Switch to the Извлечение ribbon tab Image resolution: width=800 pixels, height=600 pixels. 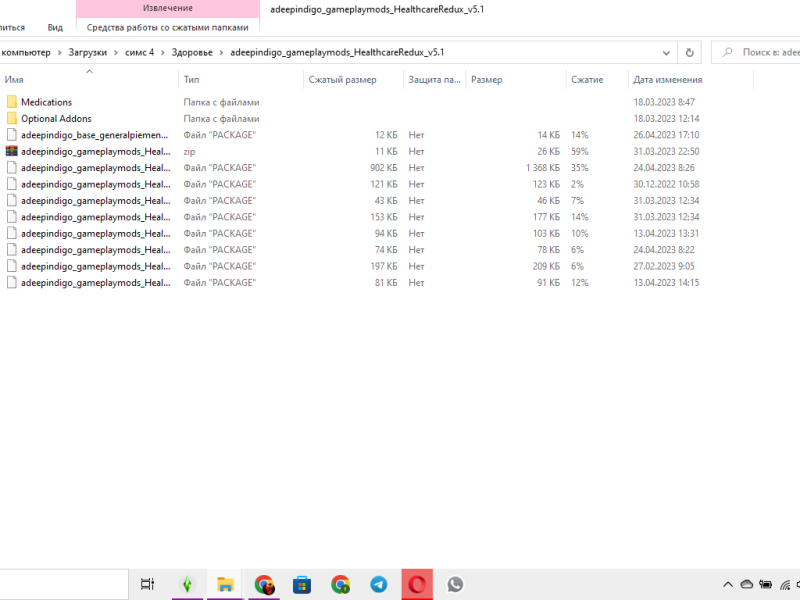pyautogui.click(x=168, y=8)
